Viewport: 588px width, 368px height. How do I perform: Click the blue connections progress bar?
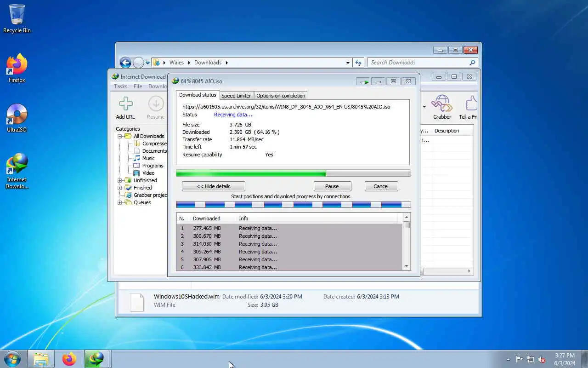(294, 205)
